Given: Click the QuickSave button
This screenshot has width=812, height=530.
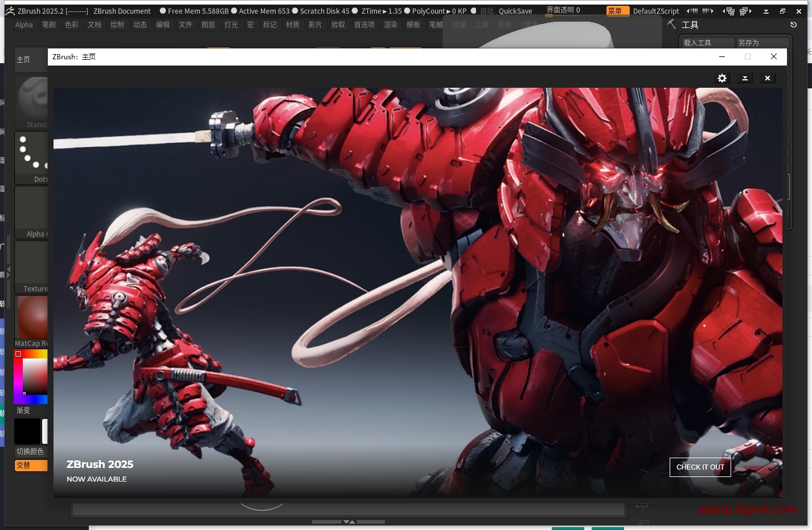Looking at the screenshot, I should point(515,11).
